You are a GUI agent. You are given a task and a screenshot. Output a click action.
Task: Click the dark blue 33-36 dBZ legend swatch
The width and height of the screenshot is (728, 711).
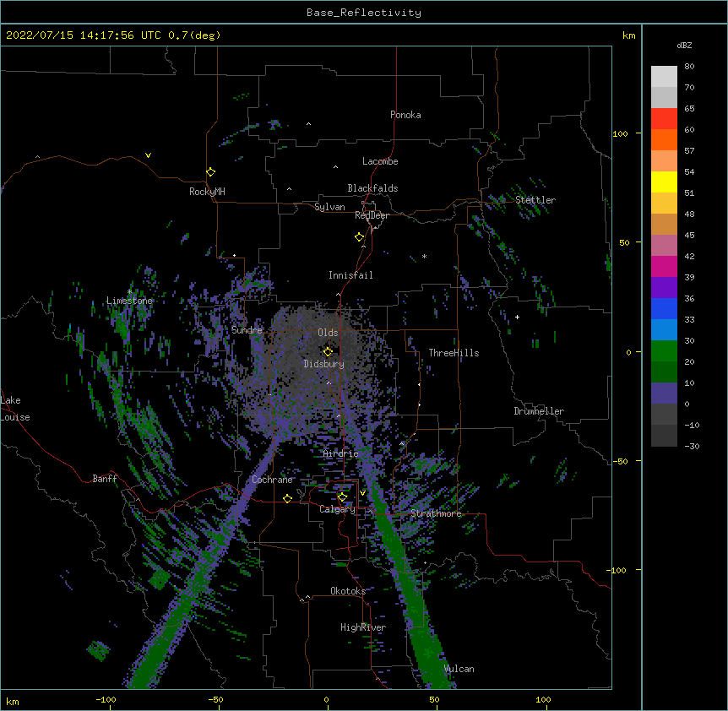pyautogui.click(x=664, y=308)
